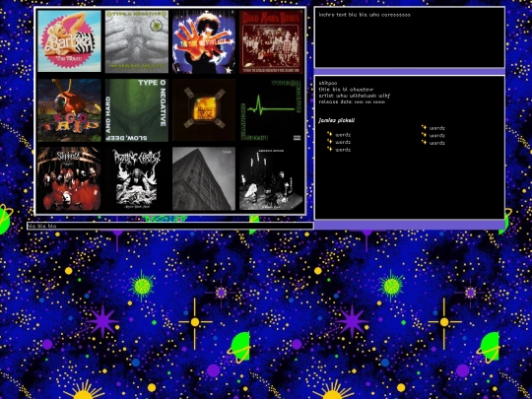Select the green heartbeat line album cover

pos(271,110)
